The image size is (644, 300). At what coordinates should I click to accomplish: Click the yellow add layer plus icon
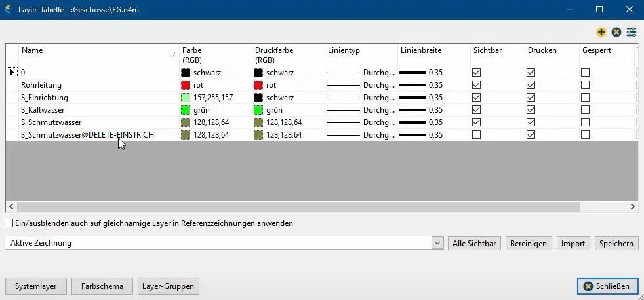(601, 32)
